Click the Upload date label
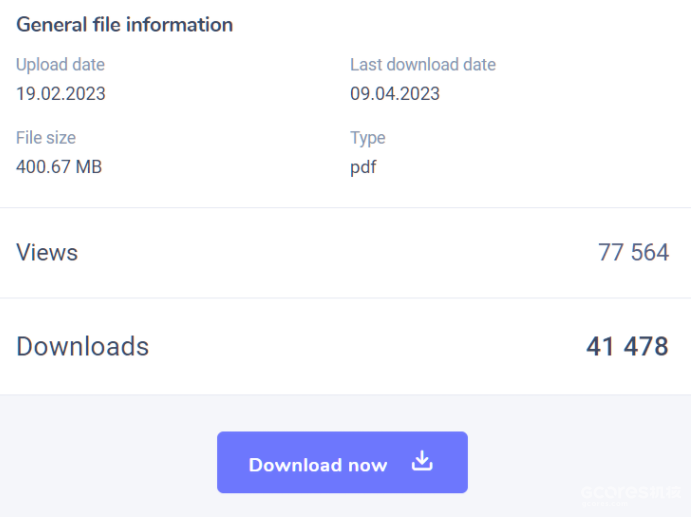Screen dimensions: 692x518 coord(60,65)
